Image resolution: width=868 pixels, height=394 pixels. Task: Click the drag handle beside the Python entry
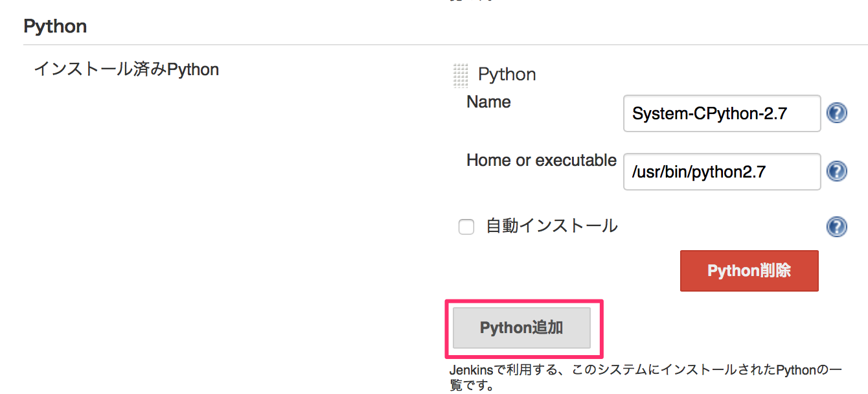460,76
